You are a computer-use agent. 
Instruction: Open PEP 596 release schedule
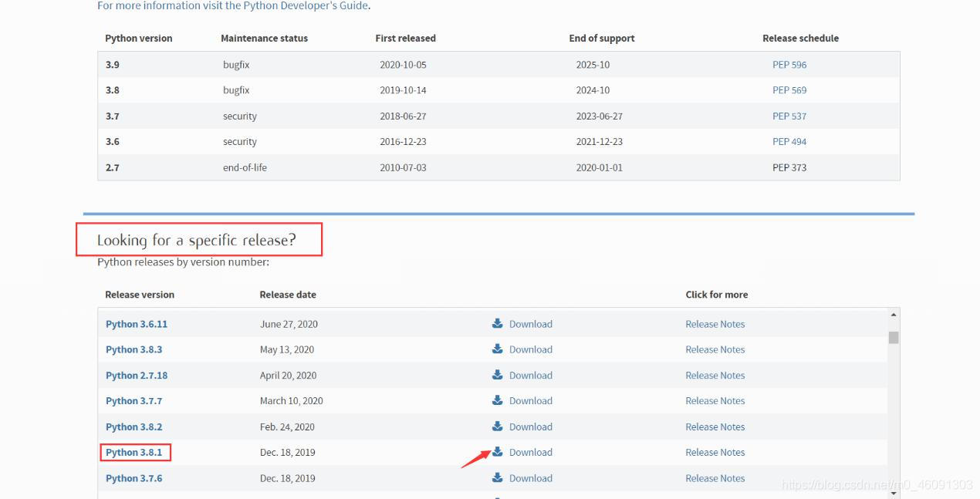pos(789,65)
